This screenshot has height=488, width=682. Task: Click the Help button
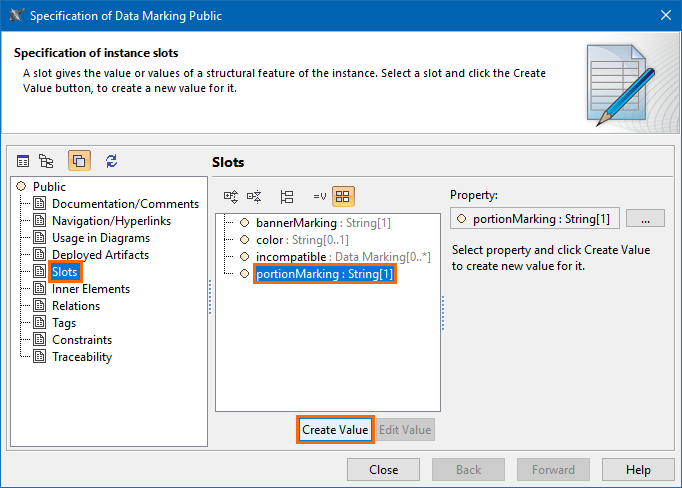[639, 470]
